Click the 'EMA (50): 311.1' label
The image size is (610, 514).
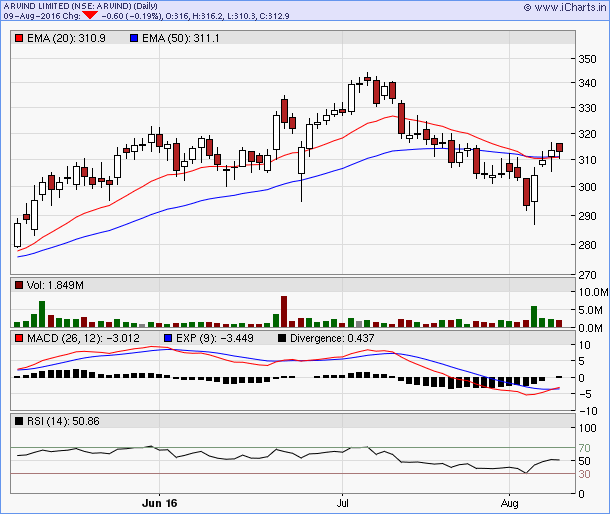pos(181,39)
